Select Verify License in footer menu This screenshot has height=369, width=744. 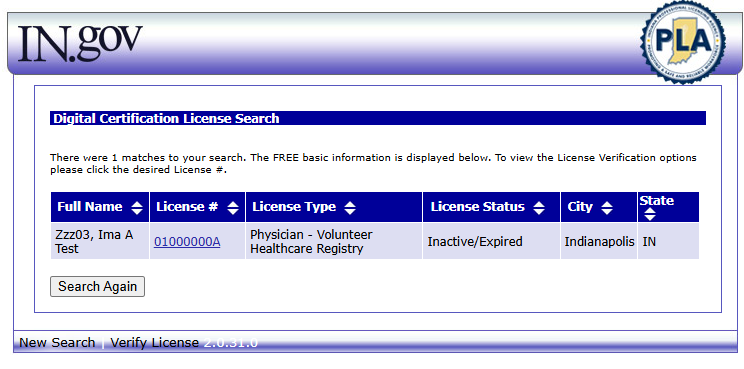point(155,342)
